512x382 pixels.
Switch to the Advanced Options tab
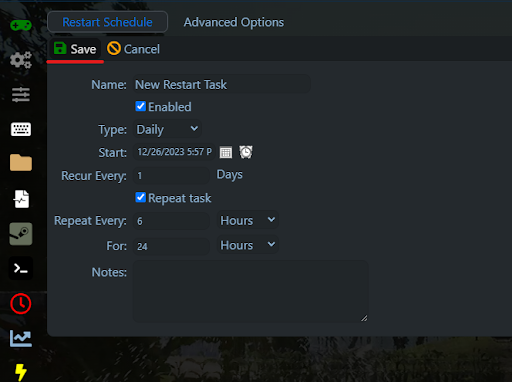[234, 22]
